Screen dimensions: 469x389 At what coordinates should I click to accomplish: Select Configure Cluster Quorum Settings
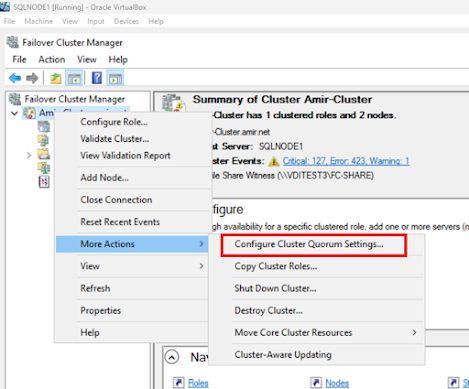coord(309,244)
